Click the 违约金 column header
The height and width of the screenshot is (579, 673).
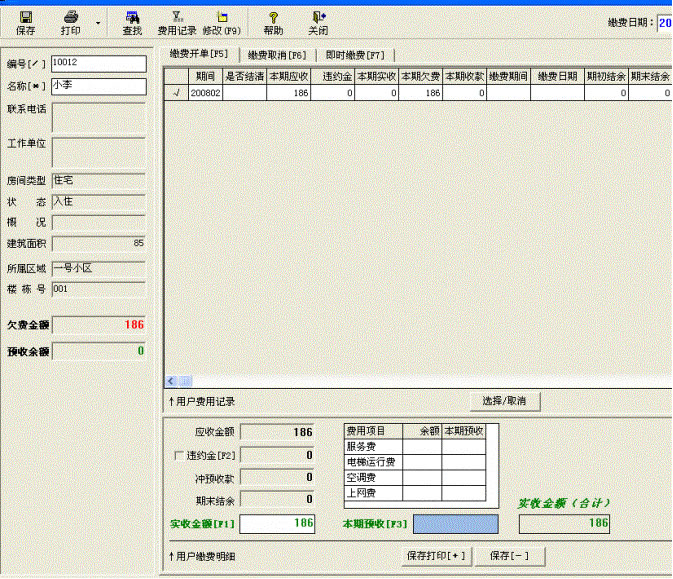pos(333,76)
